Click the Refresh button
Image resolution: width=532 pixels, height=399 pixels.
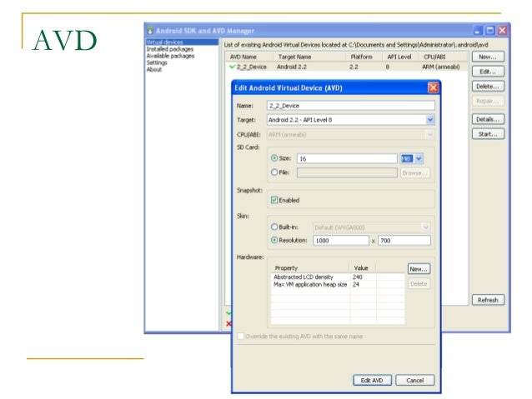tap(488, 300)
